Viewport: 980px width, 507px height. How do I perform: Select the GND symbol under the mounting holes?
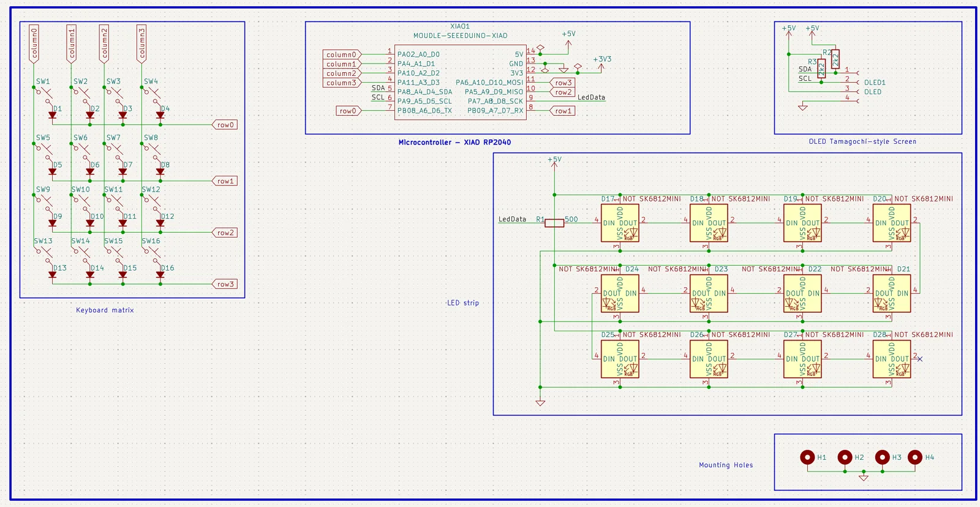[x=864, y=478]
